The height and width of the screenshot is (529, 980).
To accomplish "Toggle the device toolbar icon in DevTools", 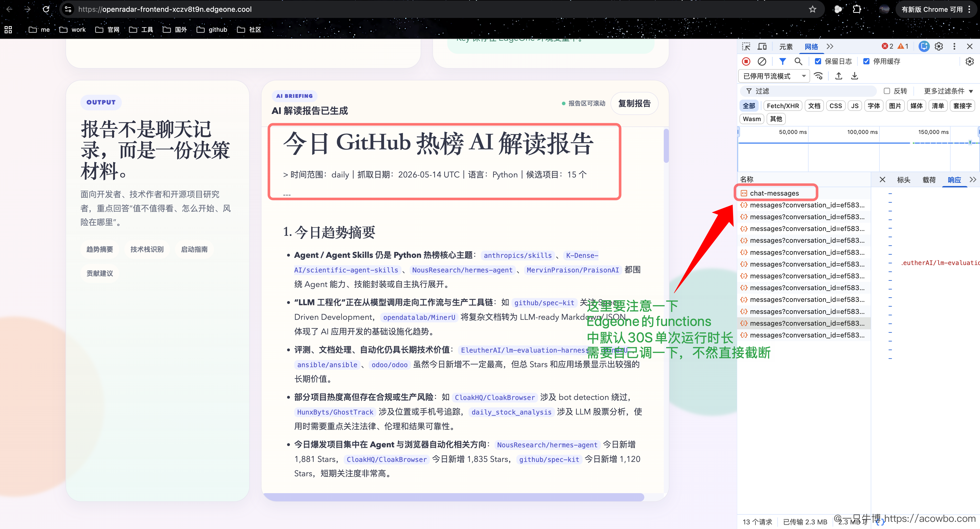I will tap(762, 46).
